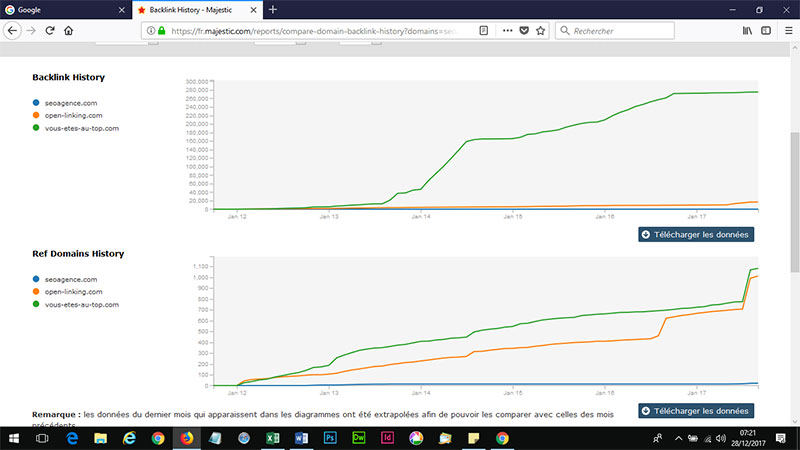The image size is (800, 450).
Task: Click the page vertical scrollbar thumb
Action: [795, 203]
